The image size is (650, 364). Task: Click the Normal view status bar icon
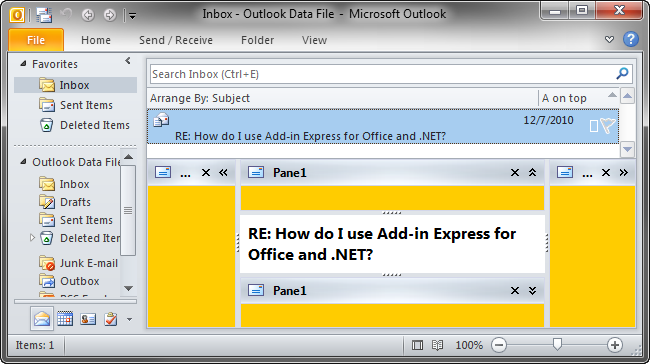(x=417, y=345)
